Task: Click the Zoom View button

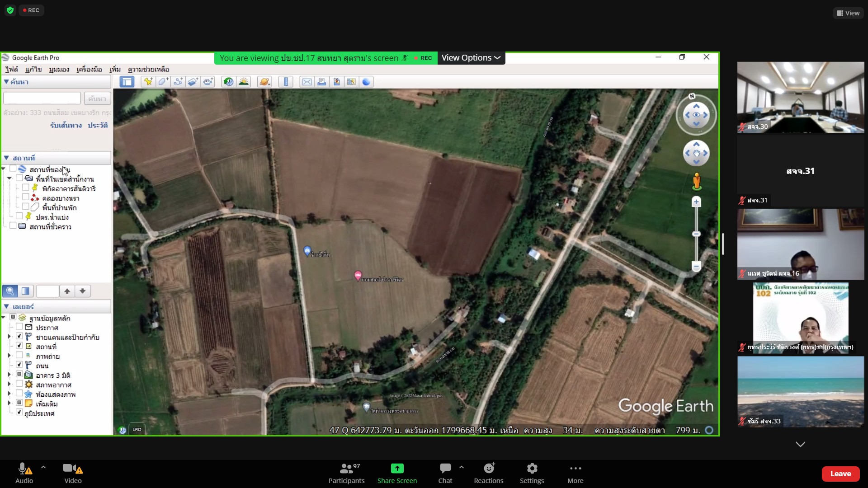Action: 848,13
